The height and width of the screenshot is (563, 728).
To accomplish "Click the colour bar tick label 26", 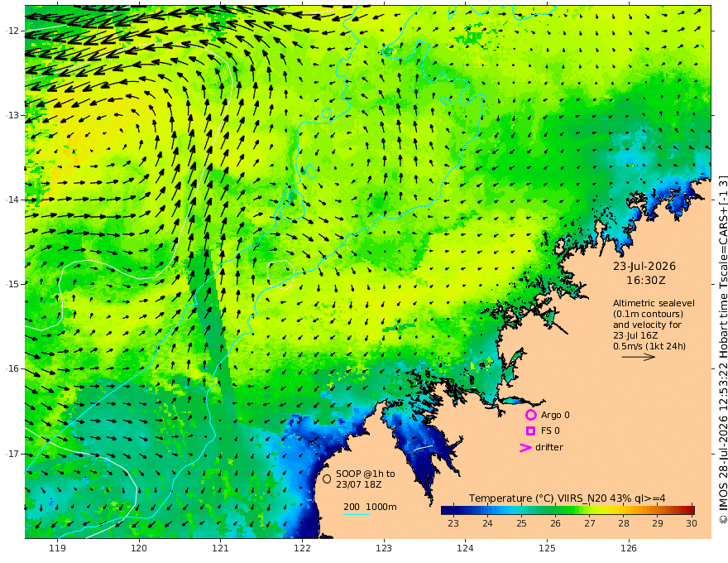I will (556, 523).
